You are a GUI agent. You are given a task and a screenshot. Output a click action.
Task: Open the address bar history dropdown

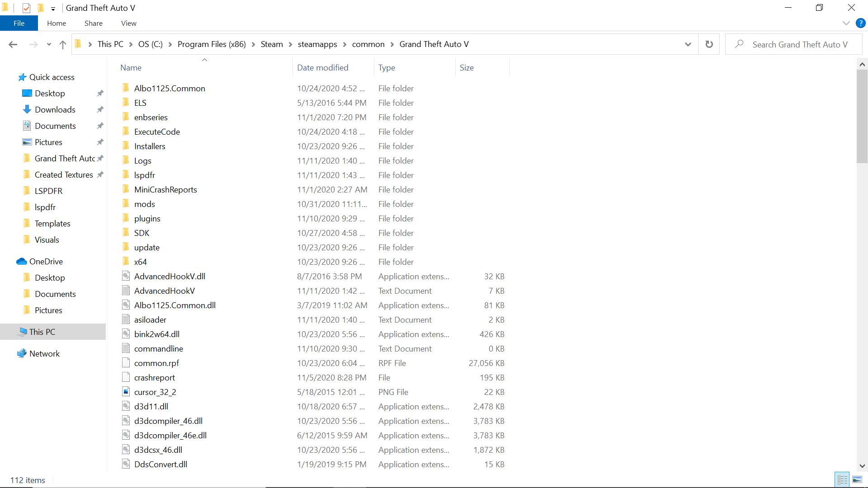[x=688, y=44]
